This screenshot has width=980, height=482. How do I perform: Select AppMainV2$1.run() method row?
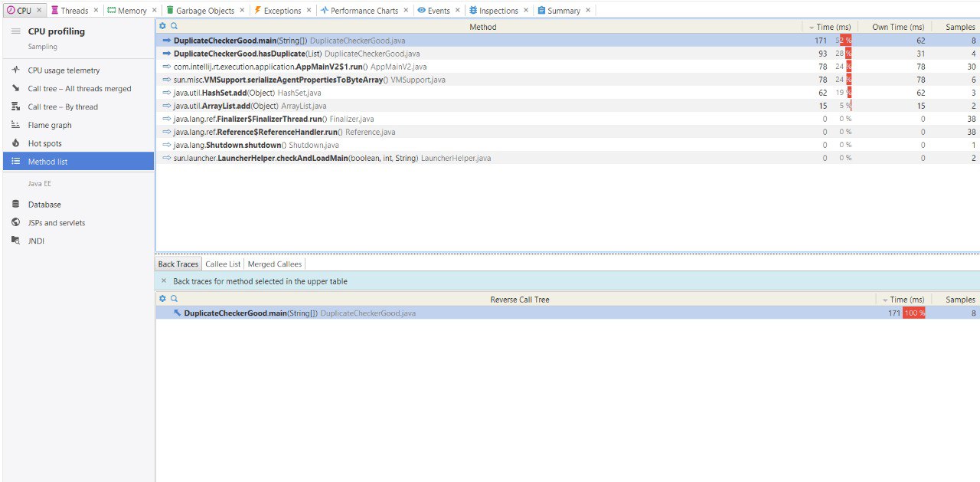[567, 67]
